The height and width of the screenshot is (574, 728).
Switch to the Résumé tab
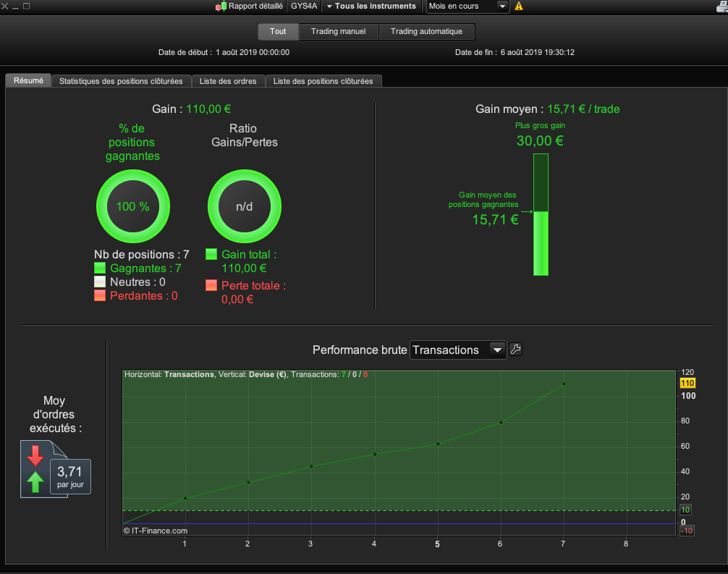coord(28,81)
